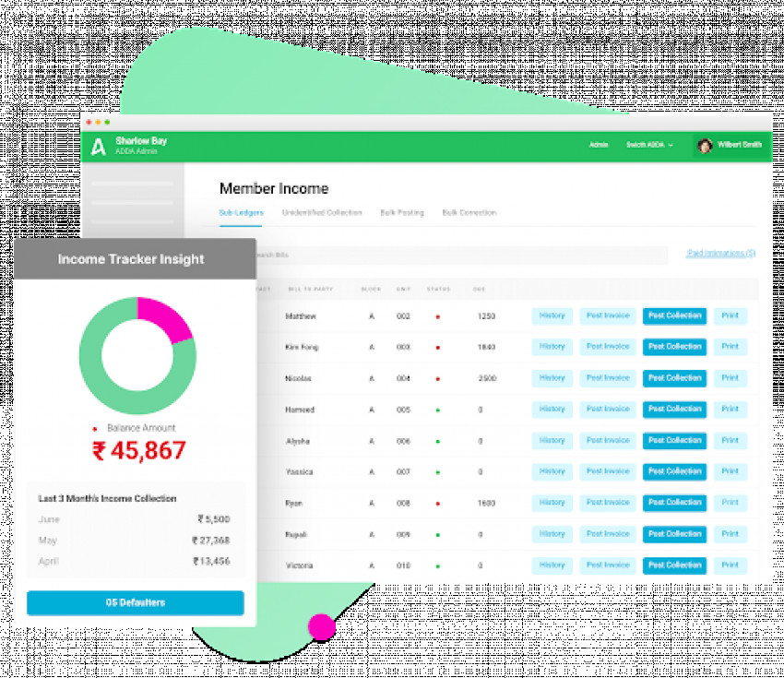Viewport: 784px width, 678px height.
Task: Open the Admin menu
Action: [x=598, y=146]
